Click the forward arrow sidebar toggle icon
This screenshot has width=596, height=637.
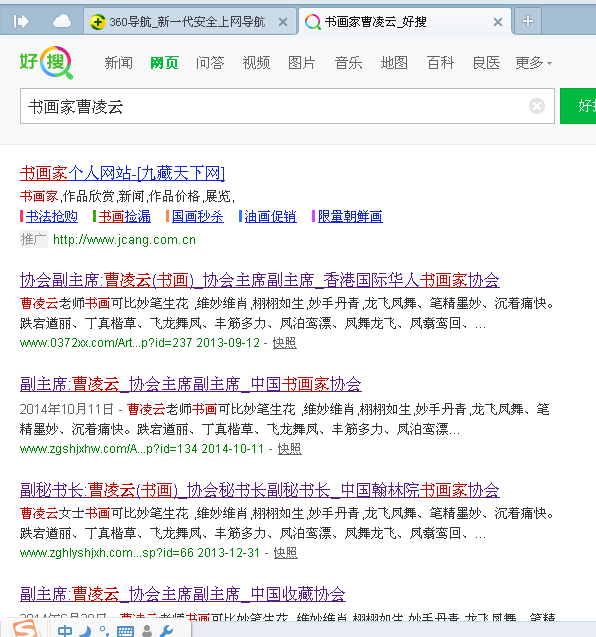(x=21, y=21)
